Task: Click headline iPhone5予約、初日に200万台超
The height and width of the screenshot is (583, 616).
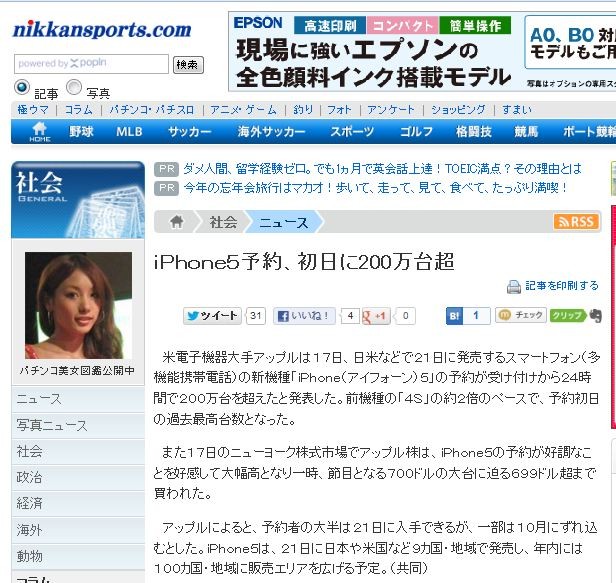Action: coord(304,261)
